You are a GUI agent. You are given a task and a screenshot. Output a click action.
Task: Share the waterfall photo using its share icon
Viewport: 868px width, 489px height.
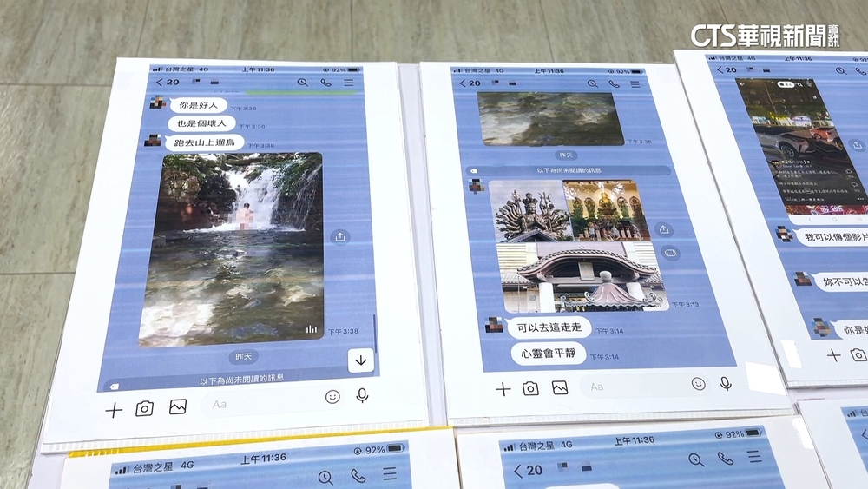(x=340, y=236)
